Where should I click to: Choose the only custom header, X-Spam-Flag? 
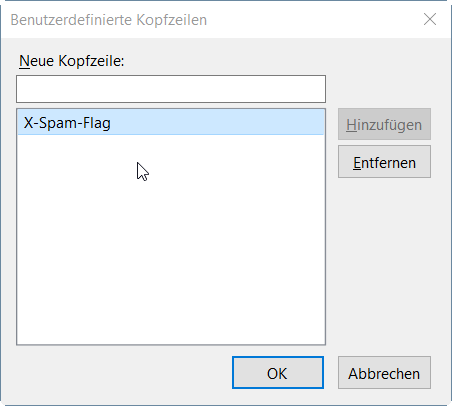click(171, 123)
